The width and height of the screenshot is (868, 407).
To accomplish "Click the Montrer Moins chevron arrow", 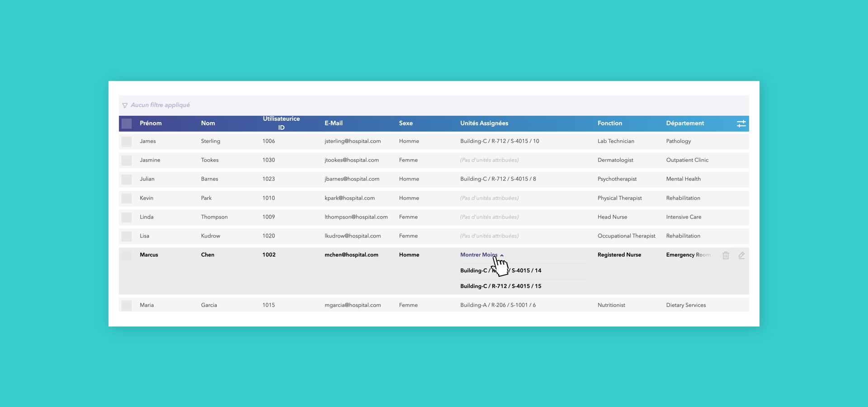I will pos(502,256).
